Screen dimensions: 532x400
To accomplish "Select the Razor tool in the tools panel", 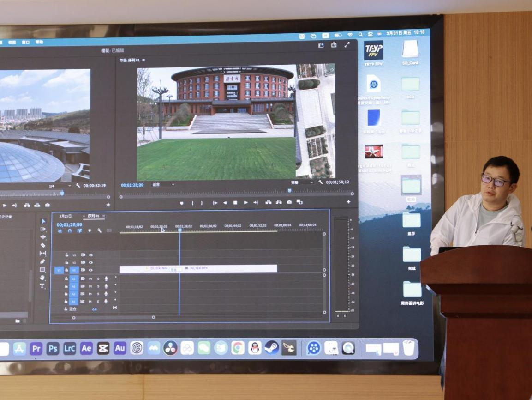I will pos(43,245).
